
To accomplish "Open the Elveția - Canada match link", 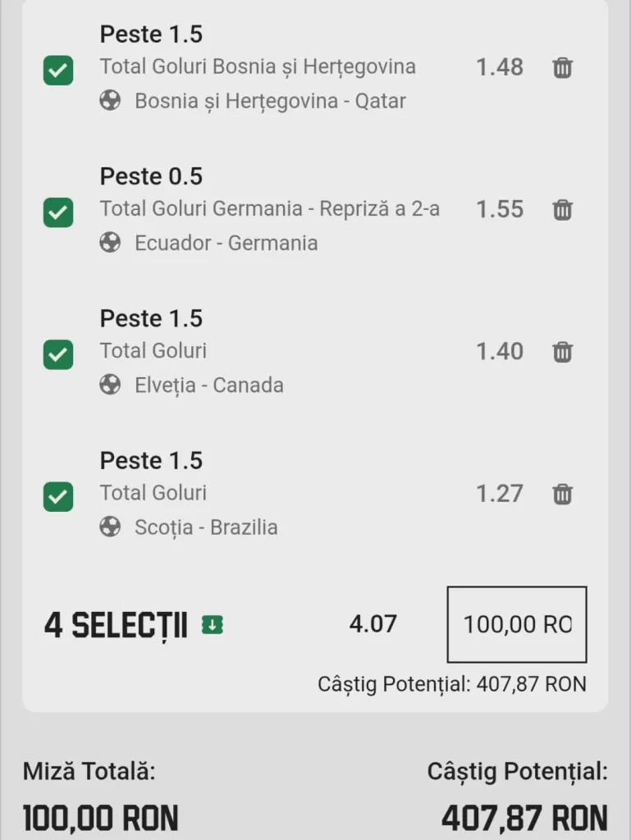I will coord(209,385).
